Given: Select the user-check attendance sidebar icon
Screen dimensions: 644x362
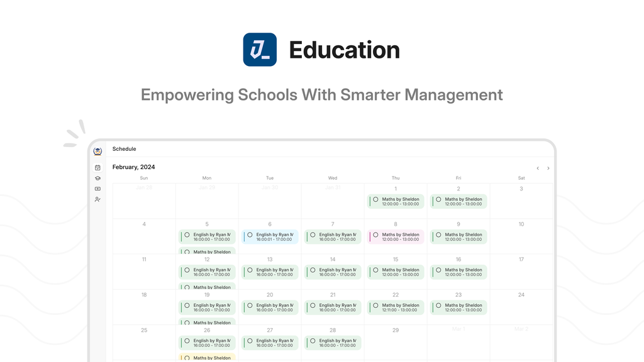Looking at the screenshot, I should [x=97, y=199].
